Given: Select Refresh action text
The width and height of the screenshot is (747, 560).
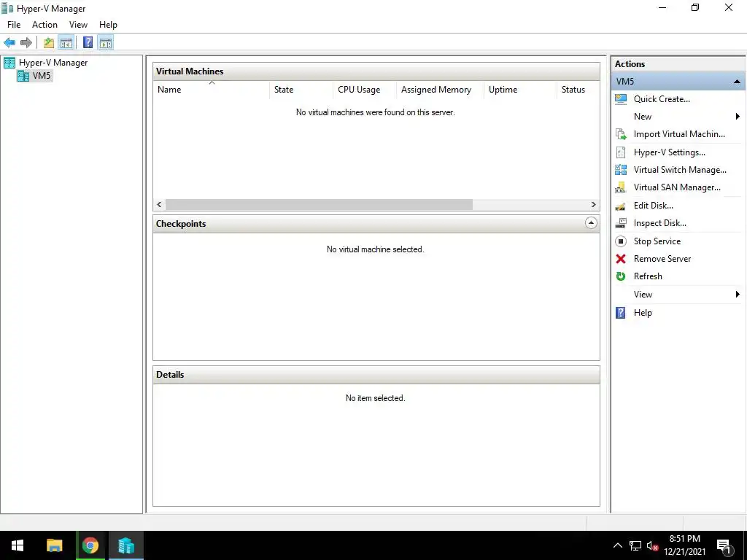Looking at the screenshot, I should point(648,276).
